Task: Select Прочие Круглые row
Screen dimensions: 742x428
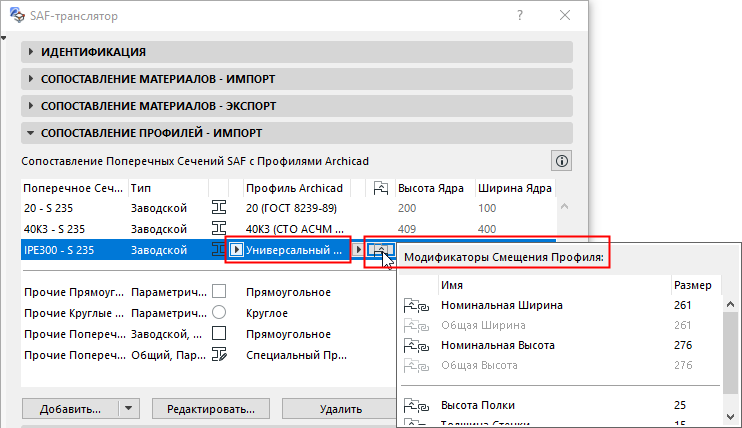Action: (x=208, y=313)
